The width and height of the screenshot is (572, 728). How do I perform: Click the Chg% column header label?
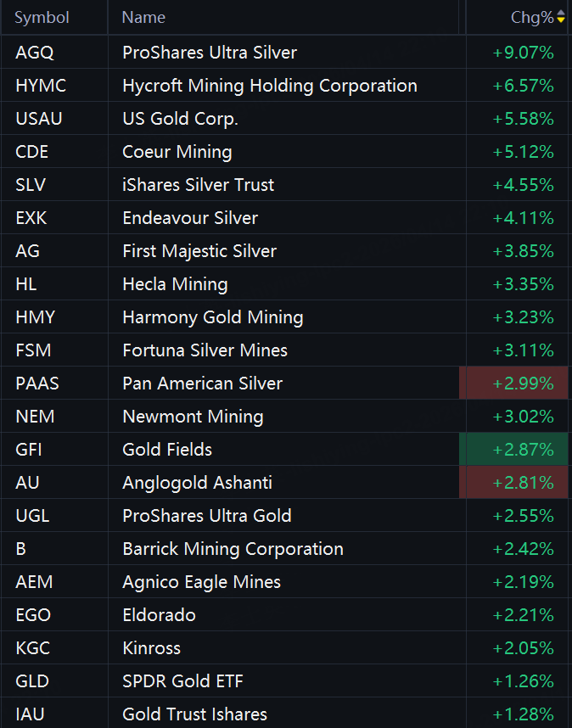(531, 18)
